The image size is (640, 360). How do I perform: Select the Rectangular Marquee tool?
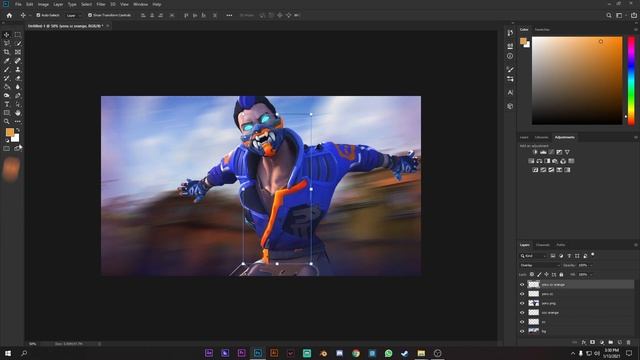pos(18,35)
